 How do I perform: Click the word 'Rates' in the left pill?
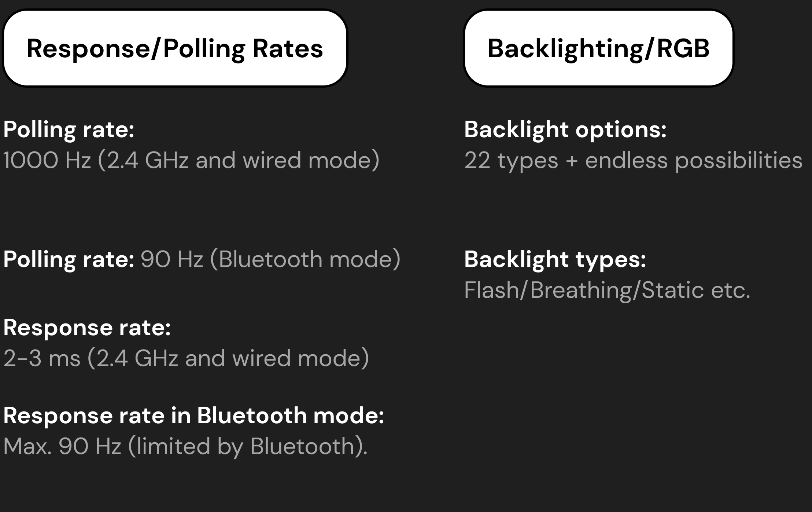[x=288, y=48]
